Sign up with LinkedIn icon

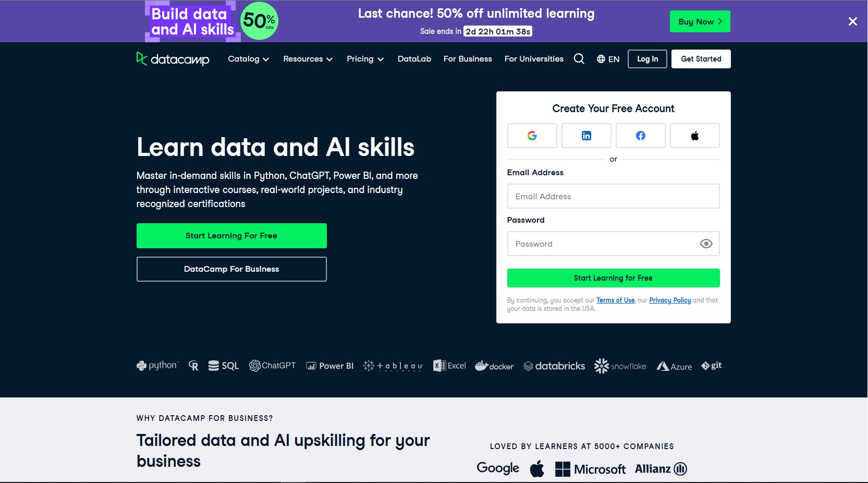tap(586, 136)
